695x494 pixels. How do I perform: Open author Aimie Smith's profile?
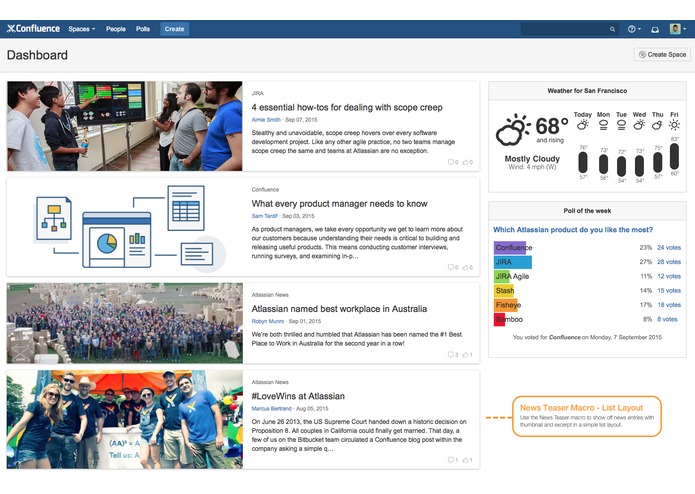coord(266,120)
